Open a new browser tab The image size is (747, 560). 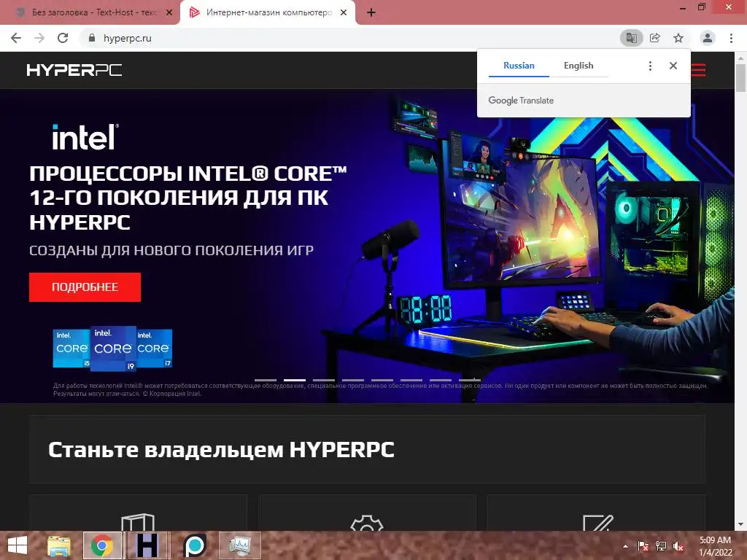pos(371,13)
